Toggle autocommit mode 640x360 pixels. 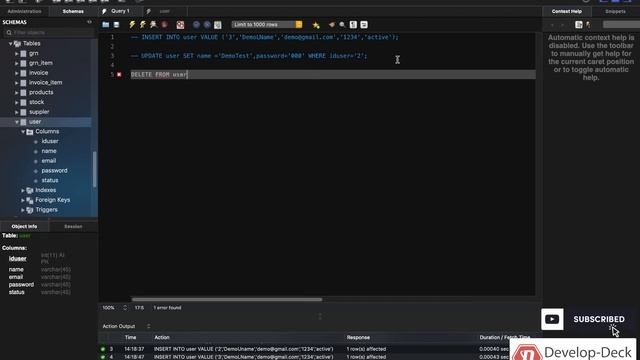218,25
